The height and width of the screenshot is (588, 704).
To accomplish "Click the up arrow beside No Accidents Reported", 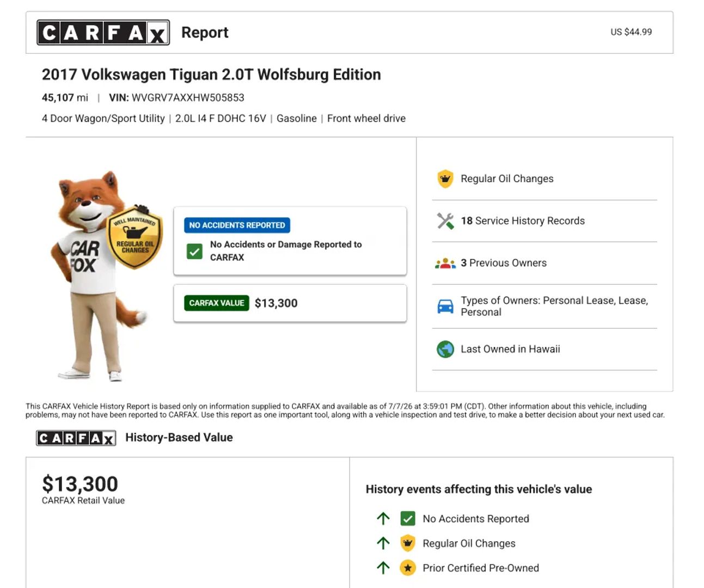I will pos(383,518).
